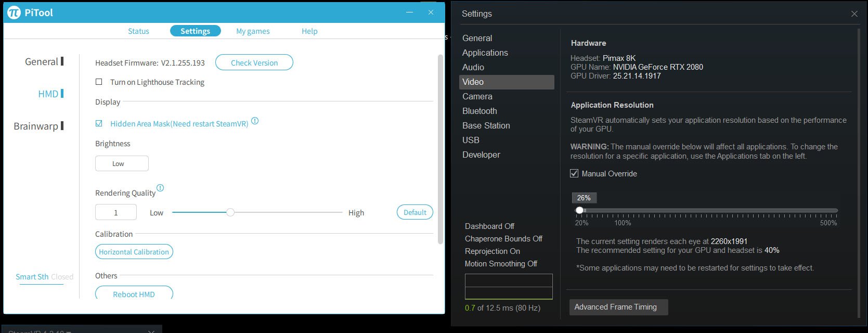Open the My games tab

253,31
